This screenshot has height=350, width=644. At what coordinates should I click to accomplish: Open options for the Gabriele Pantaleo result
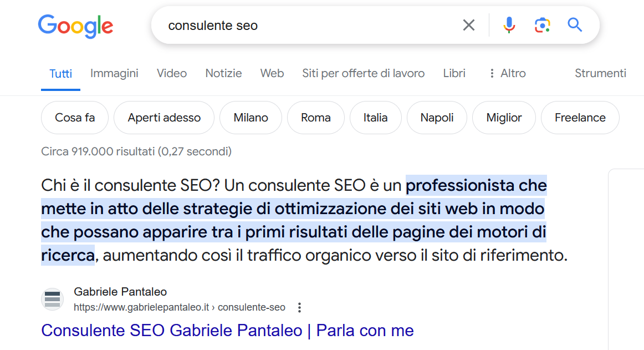click(299, 307)
